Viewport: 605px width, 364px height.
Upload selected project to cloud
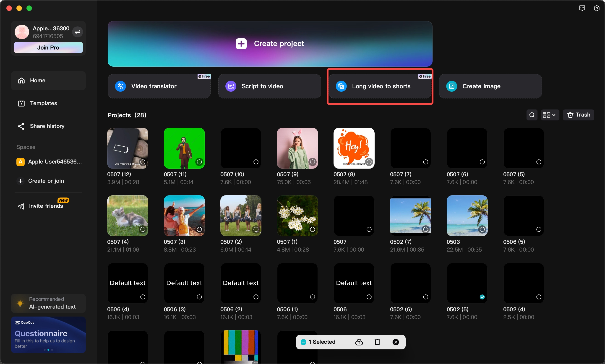[x=359, y=342]
